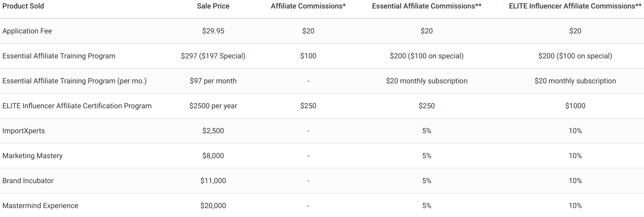644x217 pixels.
Task: Click the $2500 per year cell
Action: (x=213, y=106)
